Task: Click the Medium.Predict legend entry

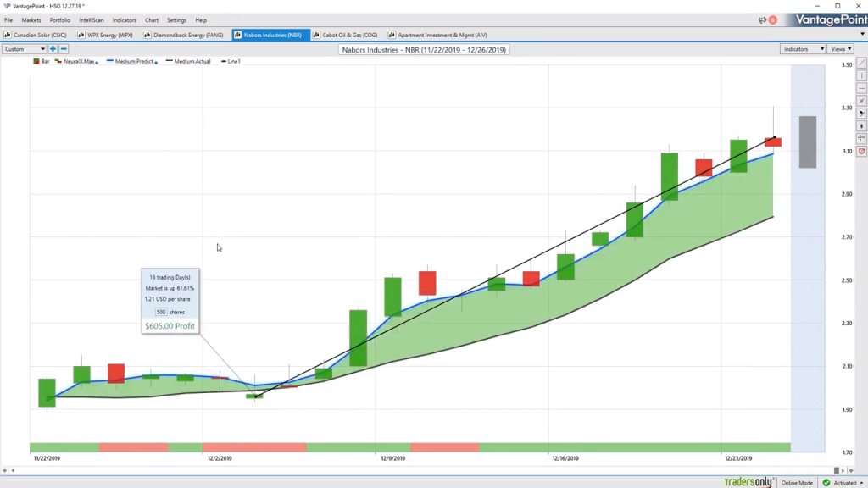Action: [131, 61]
